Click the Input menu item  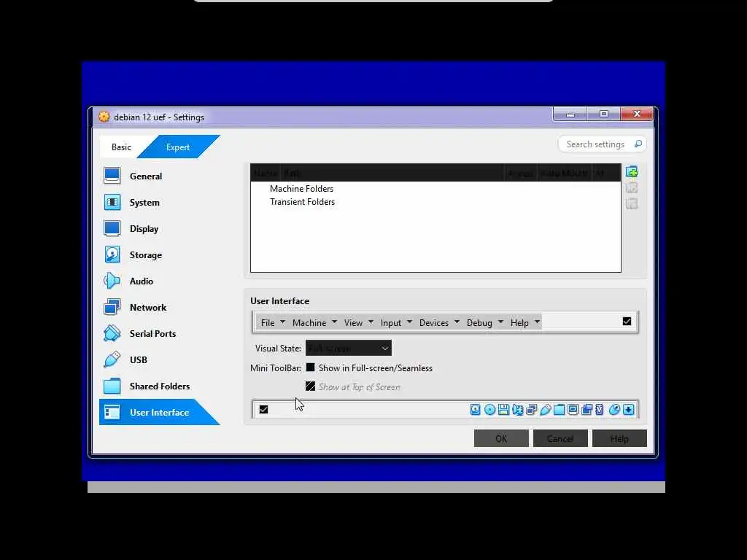coord(391,323)
